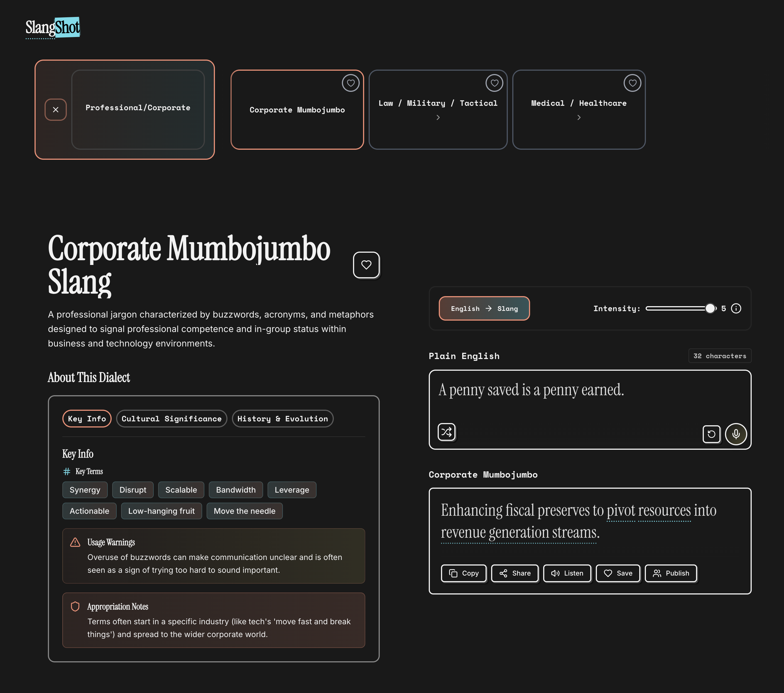Click the SlangShot logo
This screenshot has width=784, height=693.
tap(53, 28)
